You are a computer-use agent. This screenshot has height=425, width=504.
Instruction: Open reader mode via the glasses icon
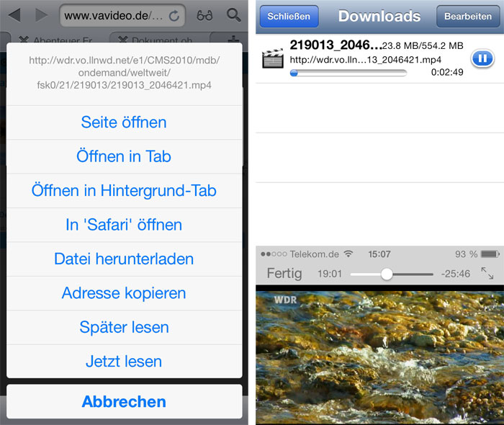(x=204, y=15)
